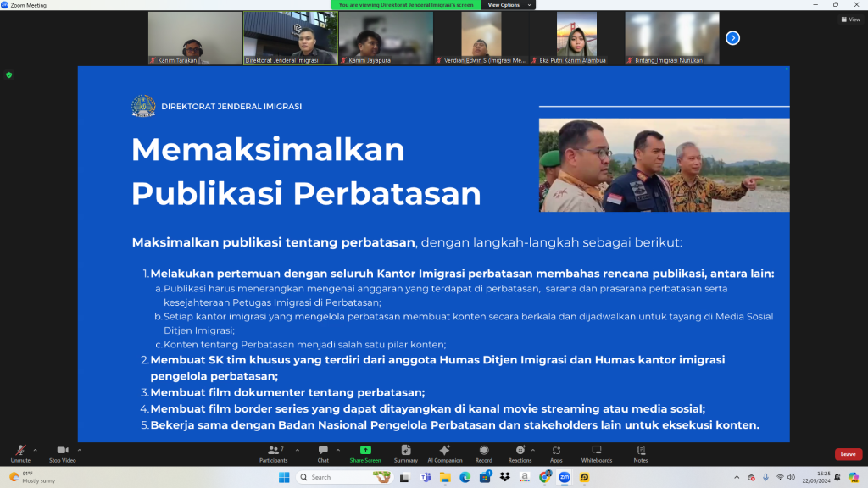Click the red Leave button
Viewport: 868px width, 488px height.
click(x=848, y=454)
